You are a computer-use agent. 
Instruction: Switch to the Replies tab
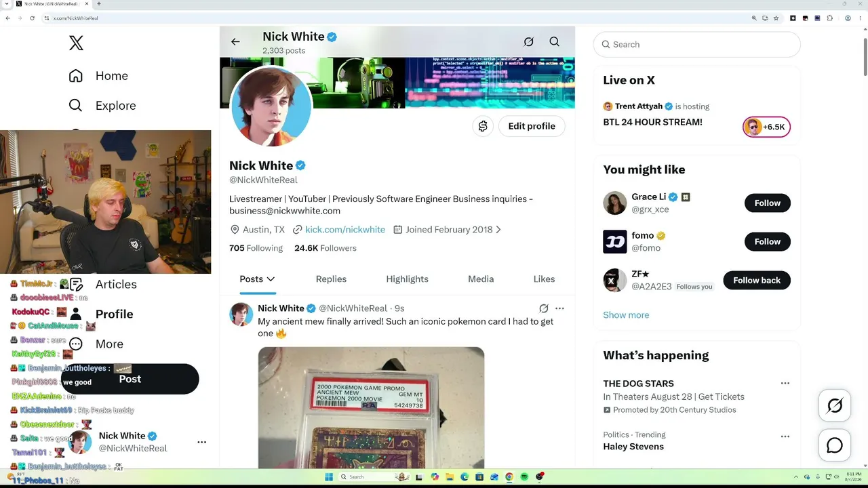click(x=331, y=279)
